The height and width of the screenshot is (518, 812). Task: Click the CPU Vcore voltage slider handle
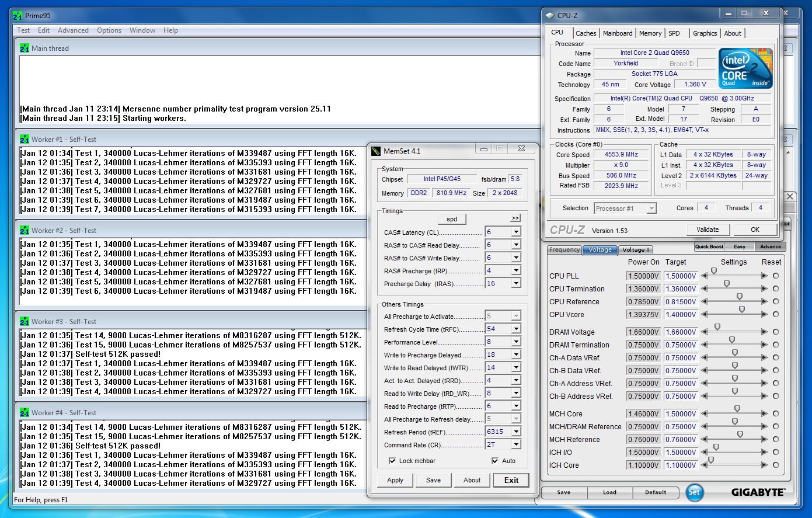tap(742, 310)
